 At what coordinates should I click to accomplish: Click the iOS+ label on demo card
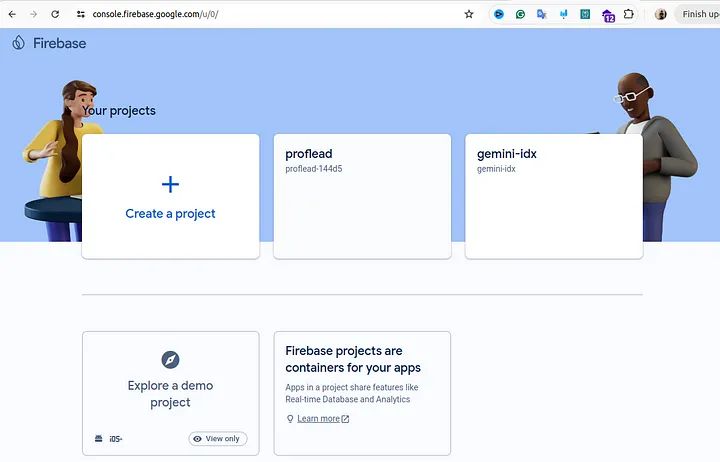tap(116, 439)
